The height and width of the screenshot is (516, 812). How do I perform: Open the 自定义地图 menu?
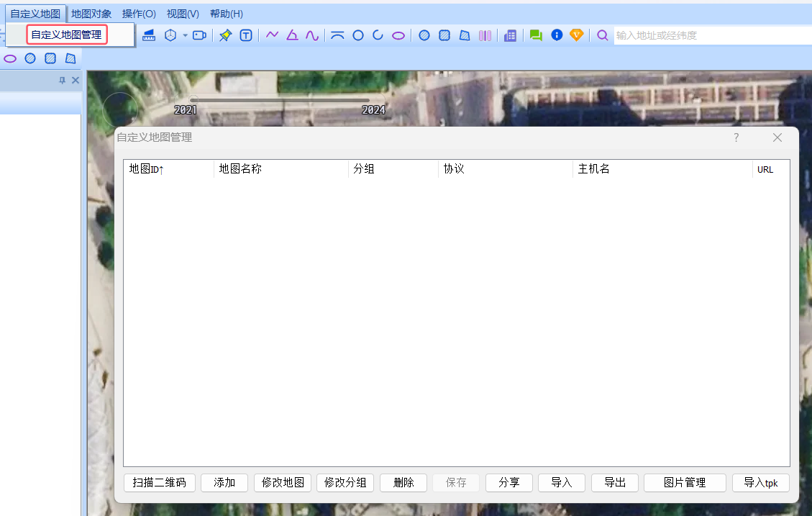(35, 14)
